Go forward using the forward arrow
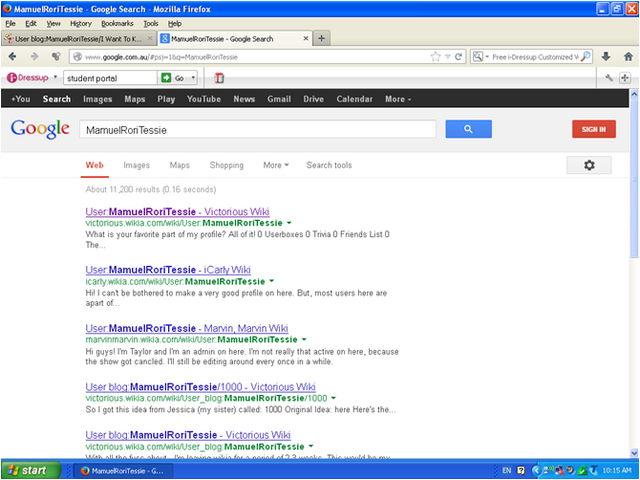The image size is (640, 480). 34,57
